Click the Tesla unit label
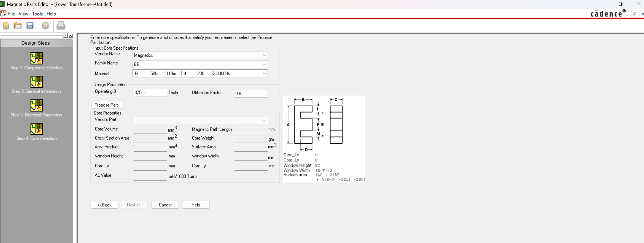Image resolution: width=644 pixels, height=243 pixels. point(173,92)
